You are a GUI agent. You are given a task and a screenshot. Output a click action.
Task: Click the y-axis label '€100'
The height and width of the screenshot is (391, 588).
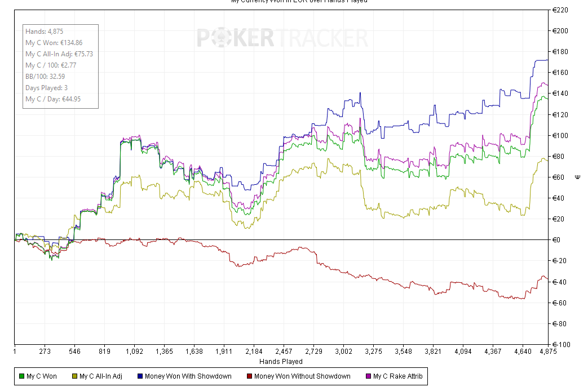point(560,136)
